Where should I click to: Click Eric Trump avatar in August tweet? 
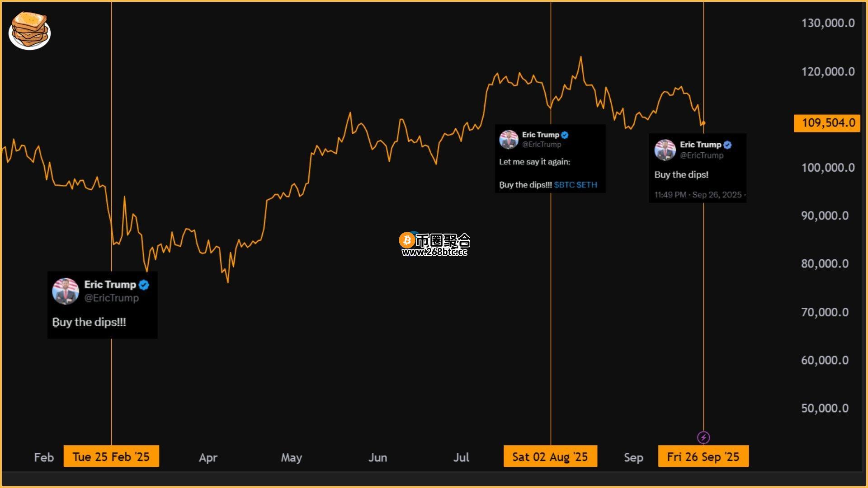click(509, 139)
